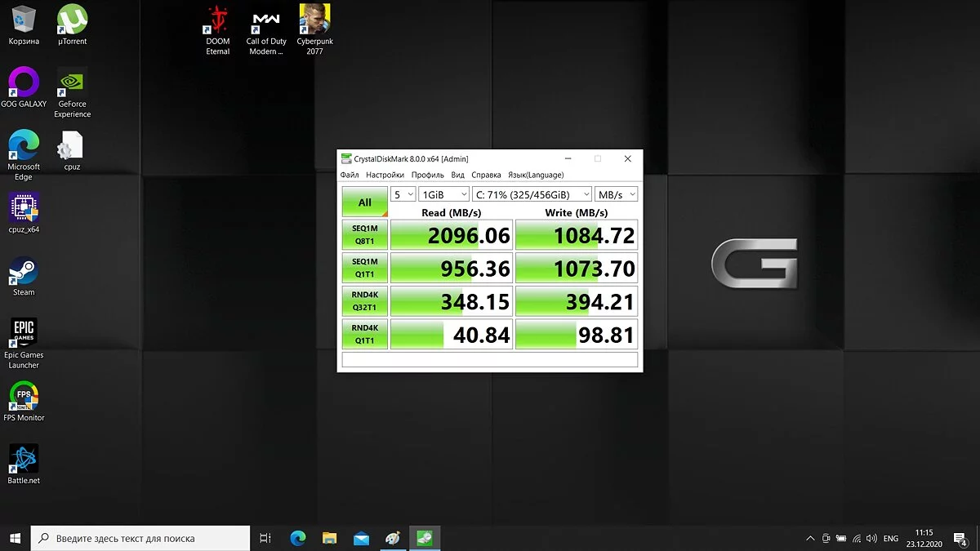This screenshot has height=551, width=980.
Task: Click the Windows taskbar search box
Action: coord(140,538)
